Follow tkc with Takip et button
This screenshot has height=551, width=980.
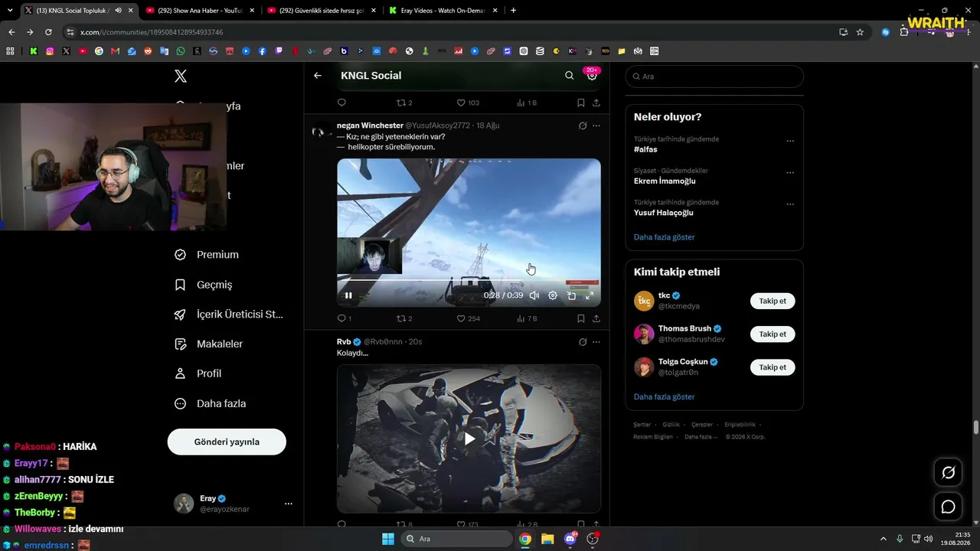(773, 301)
